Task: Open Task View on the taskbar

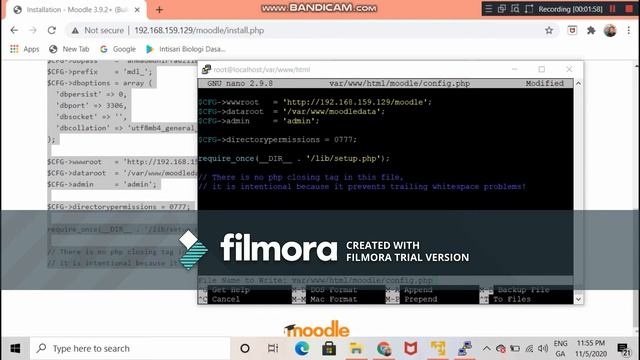Action: pos(273,349)
